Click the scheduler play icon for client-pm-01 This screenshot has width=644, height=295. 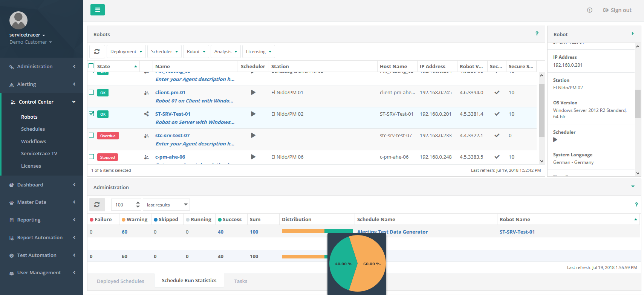pyautogui.click(x=253, y=92)
